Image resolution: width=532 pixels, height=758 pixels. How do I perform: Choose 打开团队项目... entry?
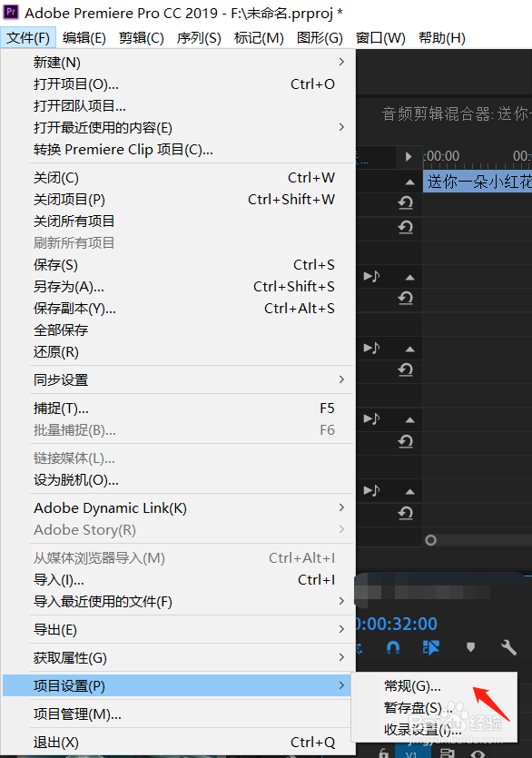[x=178, y=106]
